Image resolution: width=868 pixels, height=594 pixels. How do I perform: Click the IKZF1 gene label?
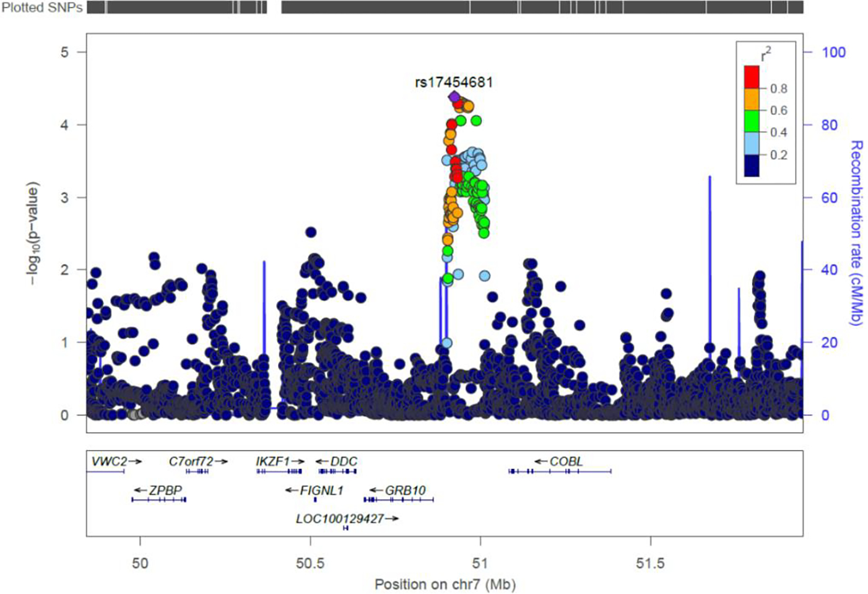[272, 461]
